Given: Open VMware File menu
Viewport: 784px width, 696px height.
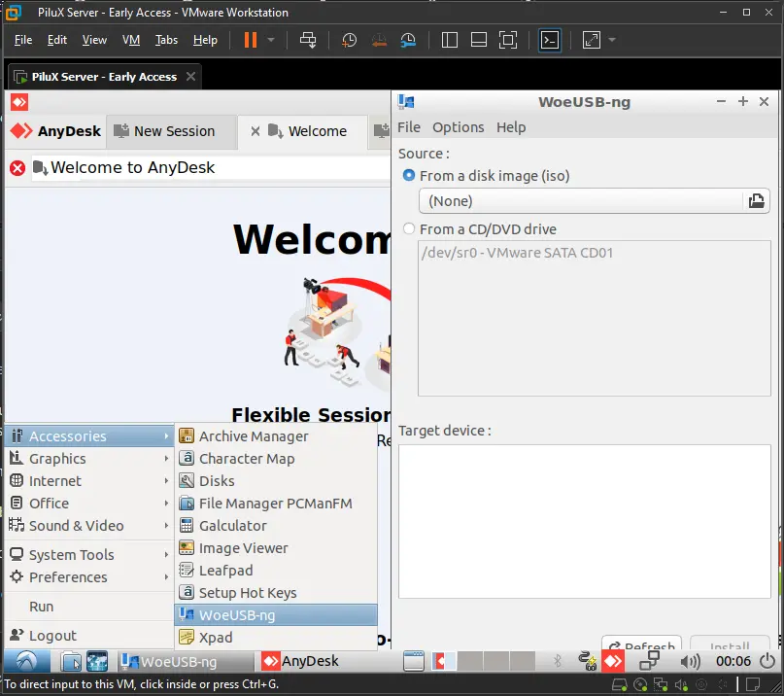Looking at the screenshot, I should tap(23, 40).
